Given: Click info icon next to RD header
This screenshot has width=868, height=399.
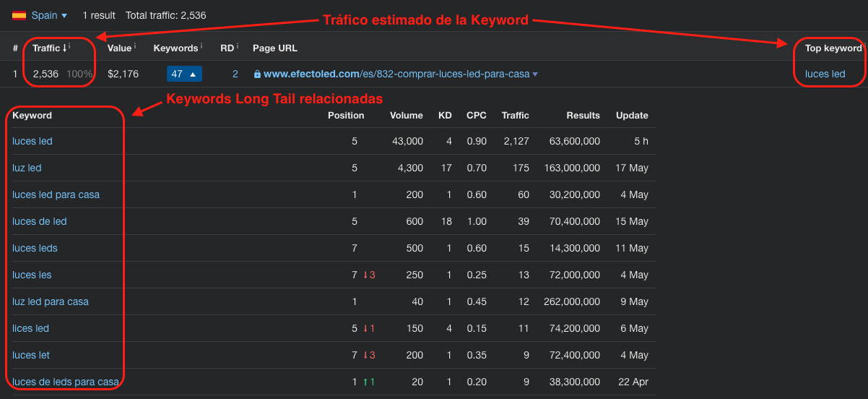Looking at the screenshot, I should click(237, 47).
